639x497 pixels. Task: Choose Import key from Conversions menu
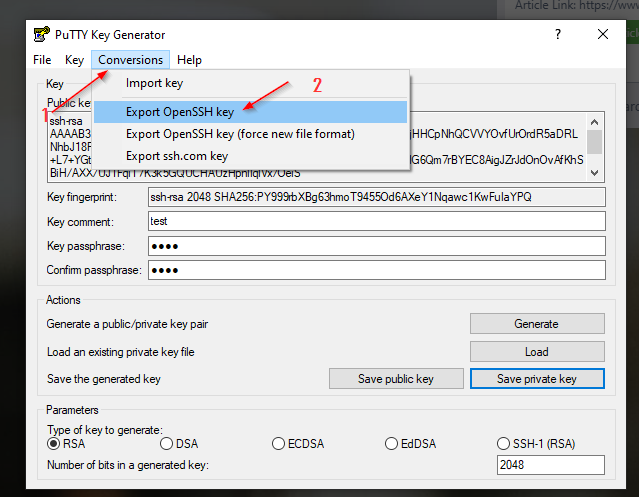pyautogui.click(x=250, y=83)
